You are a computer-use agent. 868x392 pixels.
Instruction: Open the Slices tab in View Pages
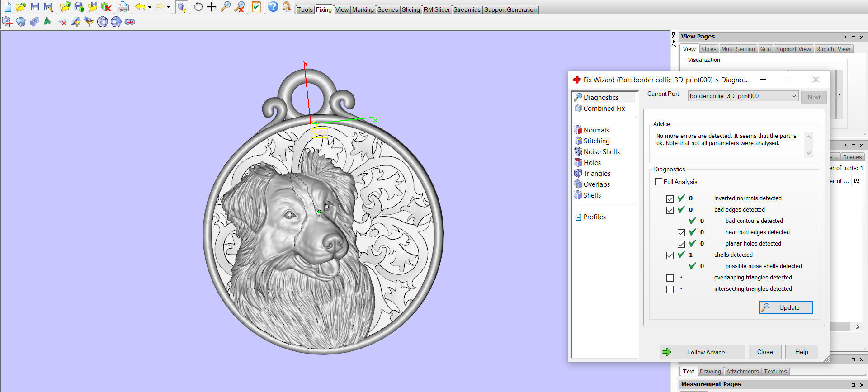[x=708, y=49]
